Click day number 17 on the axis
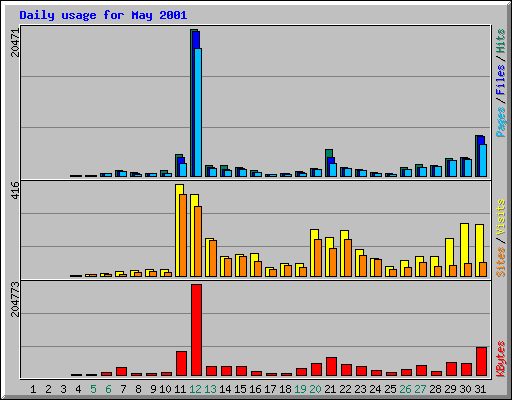This screenshot has height=400, width=512. pos(270,389)
